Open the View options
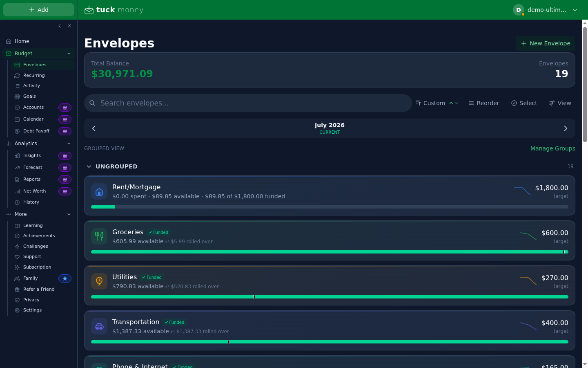This screenshot has width=588, height=368. (x=560, y=103)
